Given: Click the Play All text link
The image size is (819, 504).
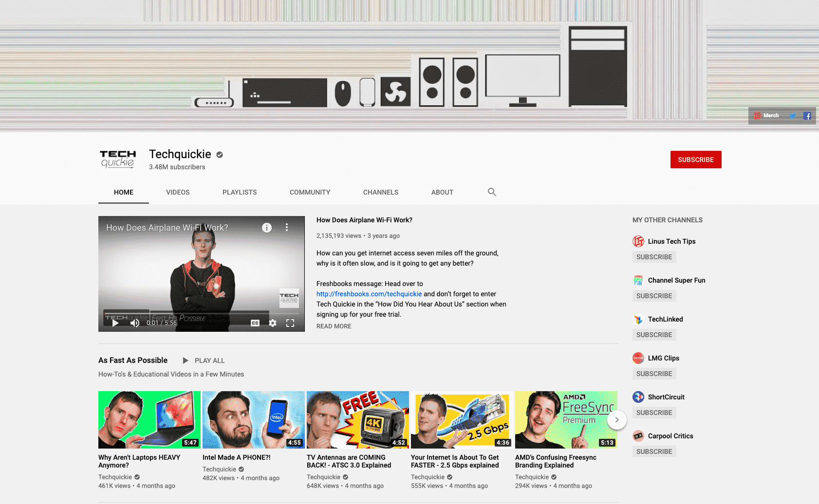Looking at the screenshot, I should [209, 360].
